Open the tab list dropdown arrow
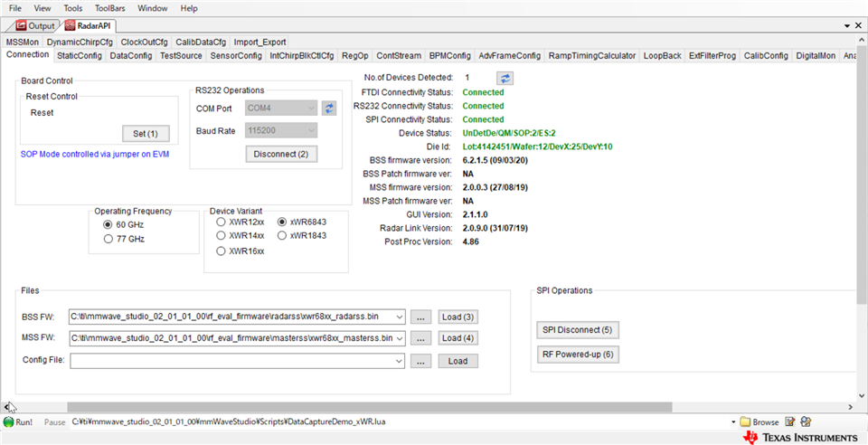The width and height of the screenshot is (868, 445). 847,25
